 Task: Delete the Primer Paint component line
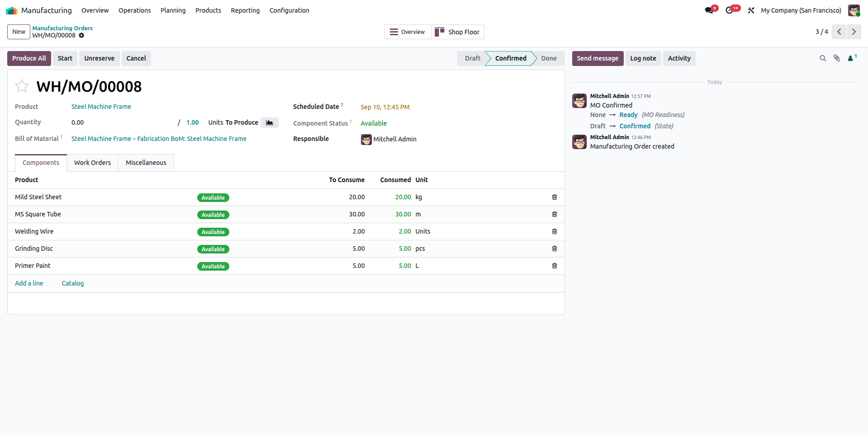tap(555, 266)
